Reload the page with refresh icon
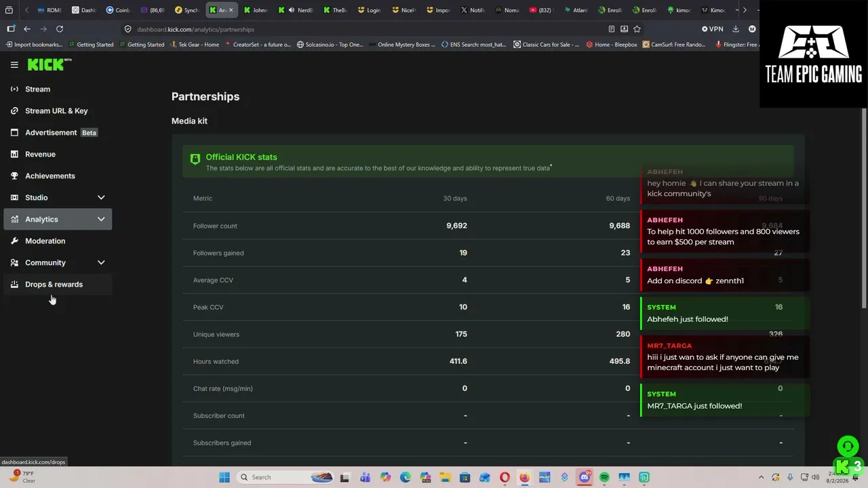The image size is (868, 488). coord(60,29)
